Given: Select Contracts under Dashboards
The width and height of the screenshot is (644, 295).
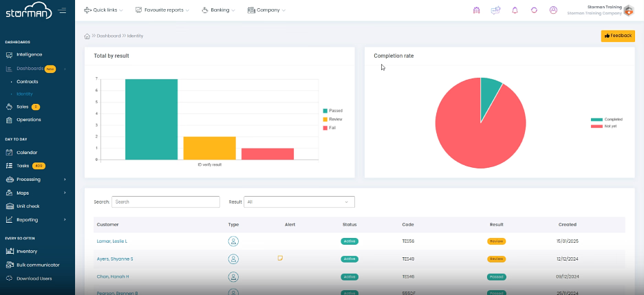Looking at the screenshot, I should coord(27,82).
